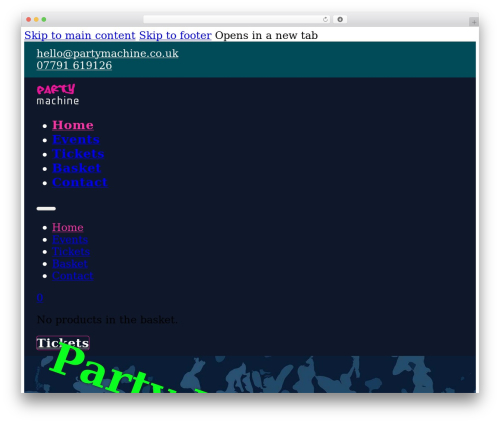Image resolution: width=500 pixels, height=423 pixels.
Task: Select Tickets in the second menu list
Action: [71, 252]
